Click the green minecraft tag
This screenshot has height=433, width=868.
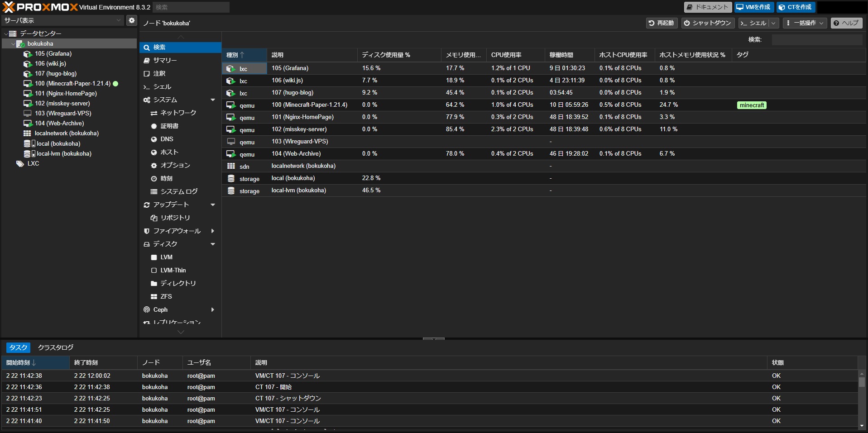pyautogui.click(x=752, y=105)
